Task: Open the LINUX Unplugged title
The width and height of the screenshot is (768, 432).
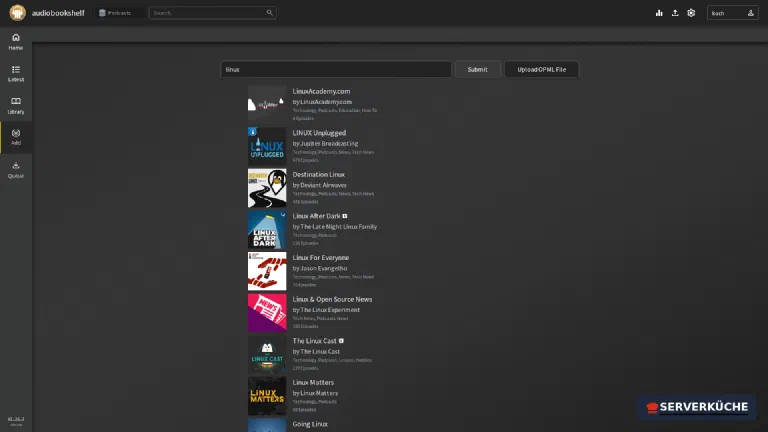Action: coord(319,133)
